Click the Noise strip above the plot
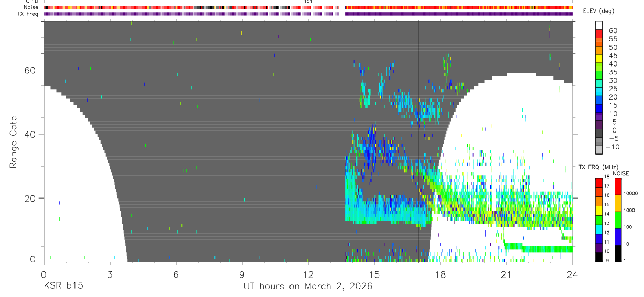This screenshot has height=297, width=644. coord(308,8)
